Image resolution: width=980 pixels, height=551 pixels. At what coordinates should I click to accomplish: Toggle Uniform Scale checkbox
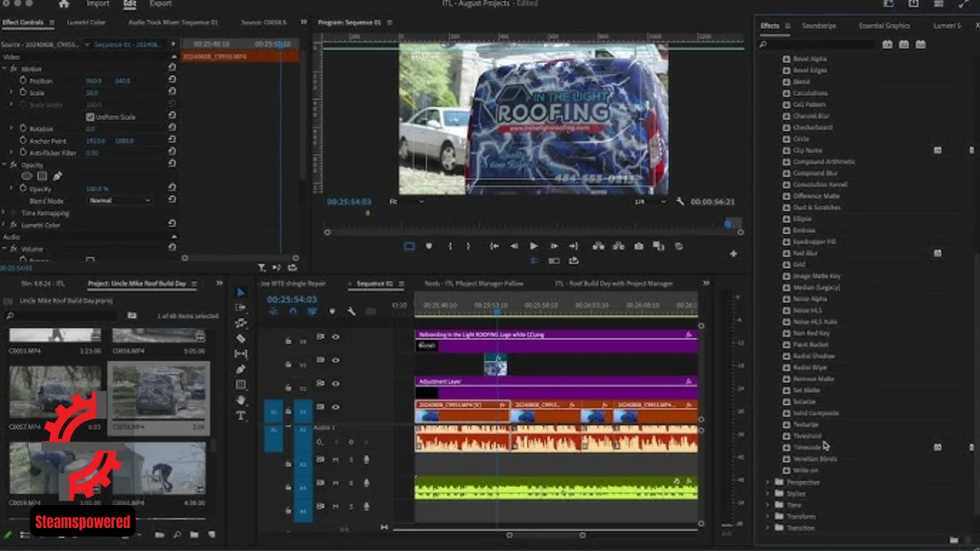(x=90, y=117)
